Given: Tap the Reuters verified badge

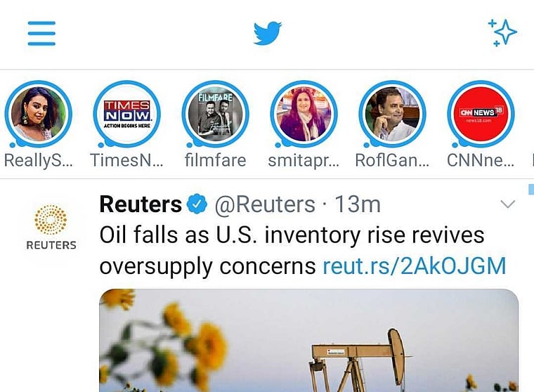Looking at the screenshot, I should pyautogui.click(x=197, y=205).
